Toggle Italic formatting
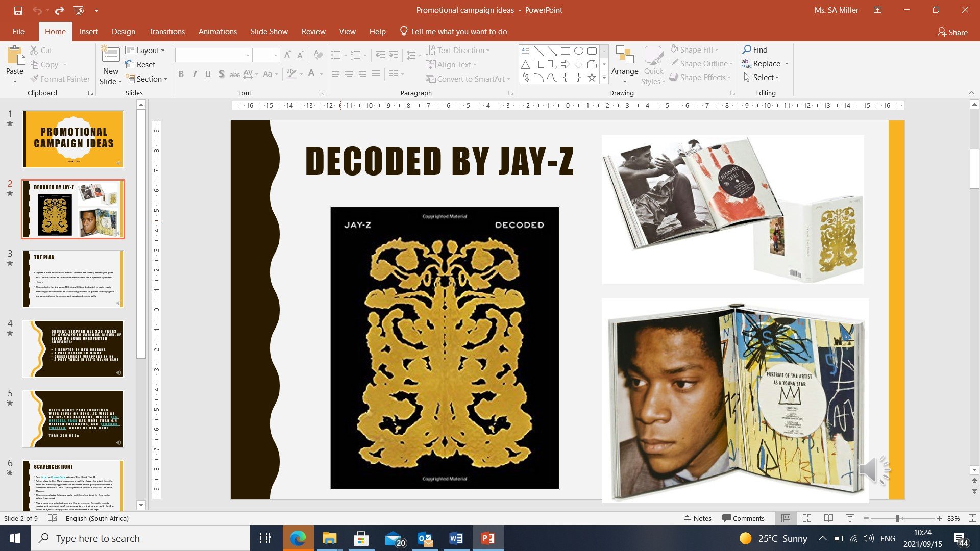The image size is (980, 551). 194,74
